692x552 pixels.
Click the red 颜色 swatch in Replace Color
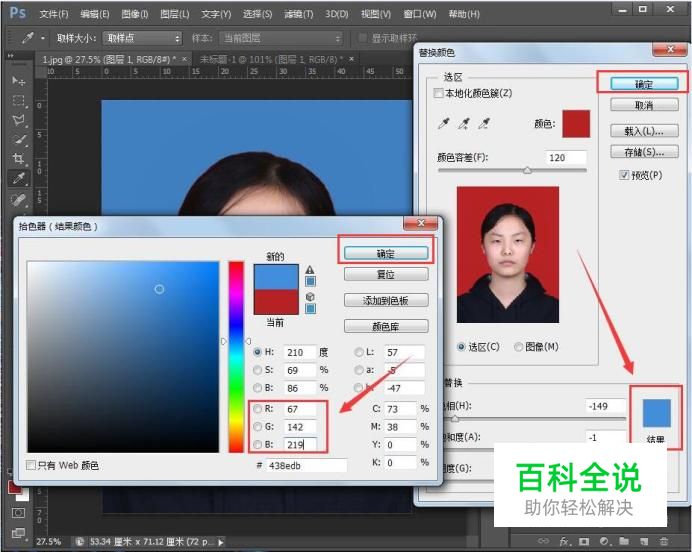click(x=576, y=124)
